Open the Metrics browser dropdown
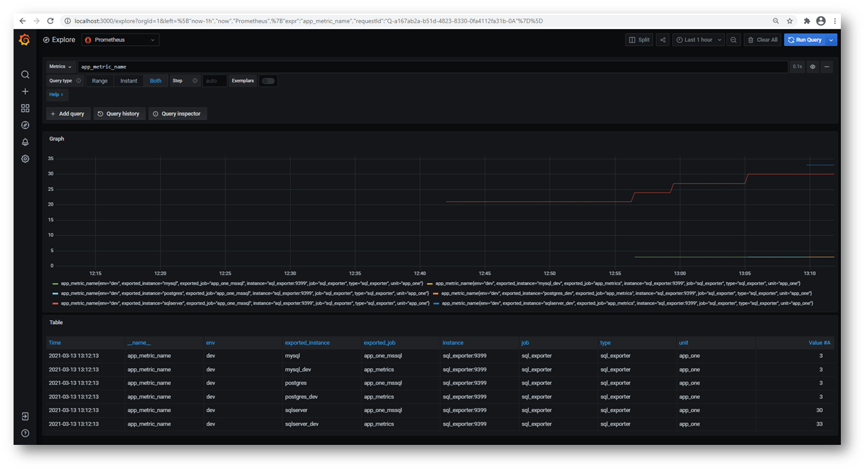 click(x=61, y=67)
